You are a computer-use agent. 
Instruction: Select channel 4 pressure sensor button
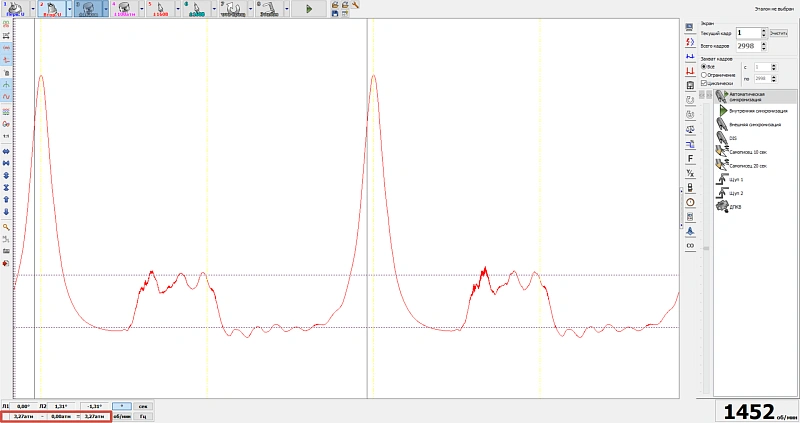[x=124, y=9]
